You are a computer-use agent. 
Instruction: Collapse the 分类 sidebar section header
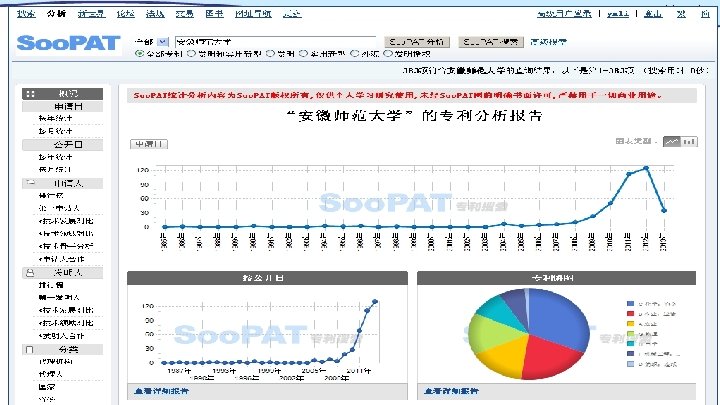tap(62, 350)
